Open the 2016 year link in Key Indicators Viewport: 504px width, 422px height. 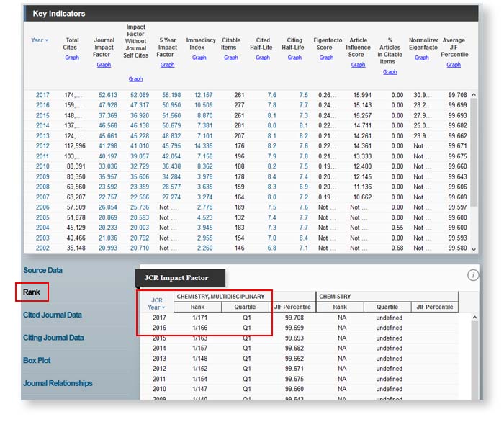pyautogui.click(x=42, y=105)
